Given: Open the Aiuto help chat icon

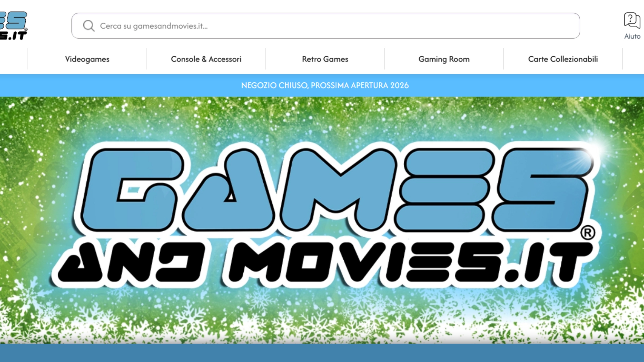Looking at the screenshot, I should coord(632,20).
